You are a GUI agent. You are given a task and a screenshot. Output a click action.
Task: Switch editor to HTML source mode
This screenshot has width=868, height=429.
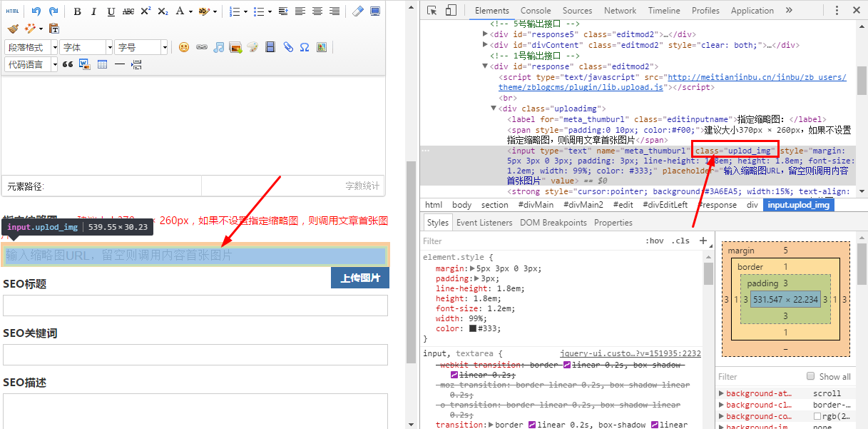(13, 11)
